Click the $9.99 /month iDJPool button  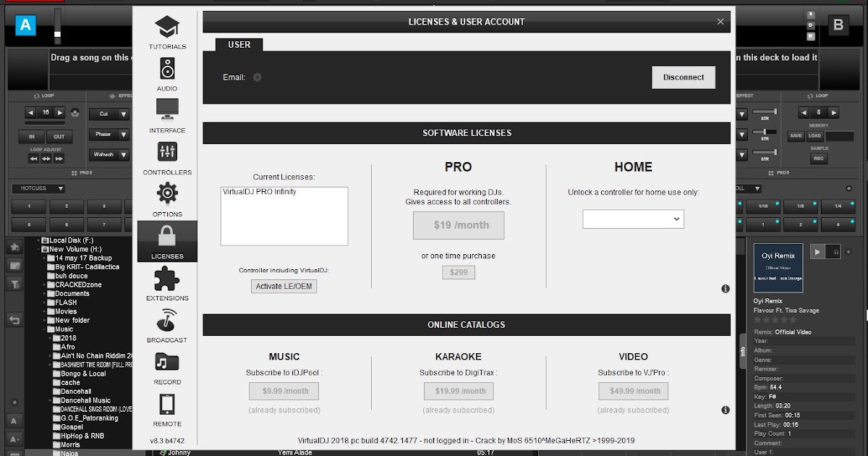pos(284,392)
